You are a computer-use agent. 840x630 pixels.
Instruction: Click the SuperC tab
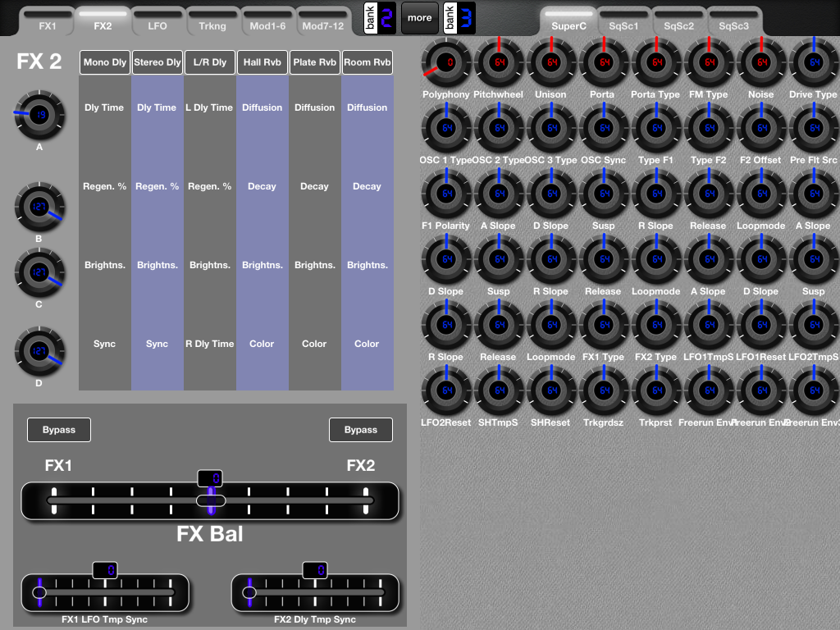point(569,21)
